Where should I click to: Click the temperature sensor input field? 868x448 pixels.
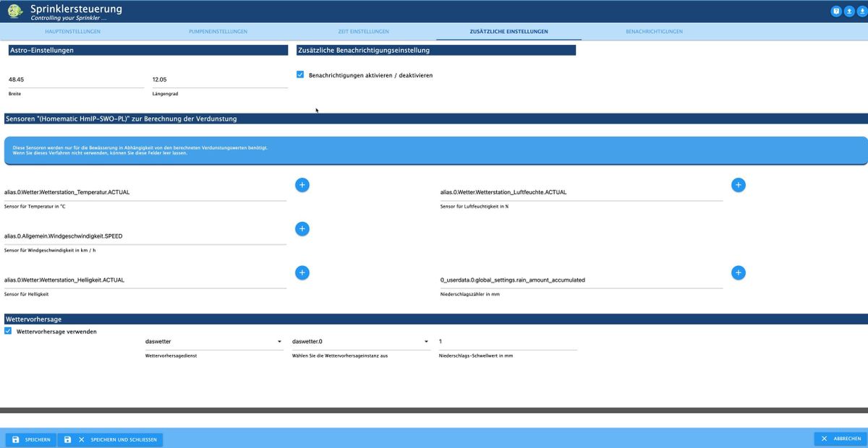point(145,192)
